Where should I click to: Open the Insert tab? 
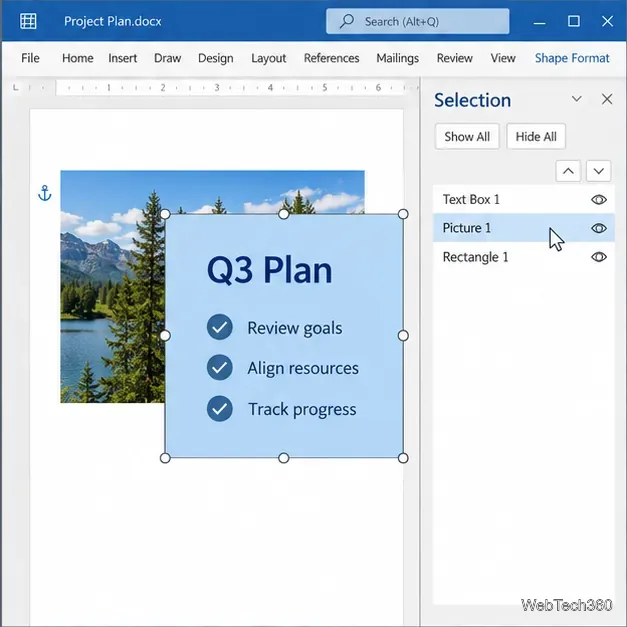[122, 58]
